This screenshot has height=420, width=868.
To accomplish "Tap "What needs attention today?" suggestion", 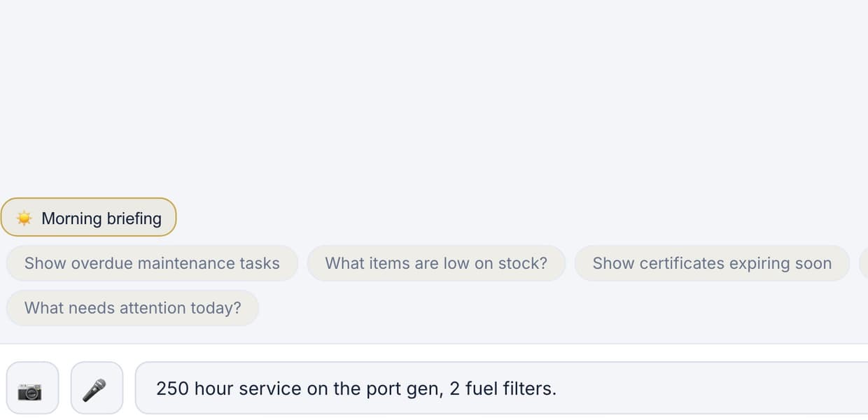I will (x=132, y=308).
